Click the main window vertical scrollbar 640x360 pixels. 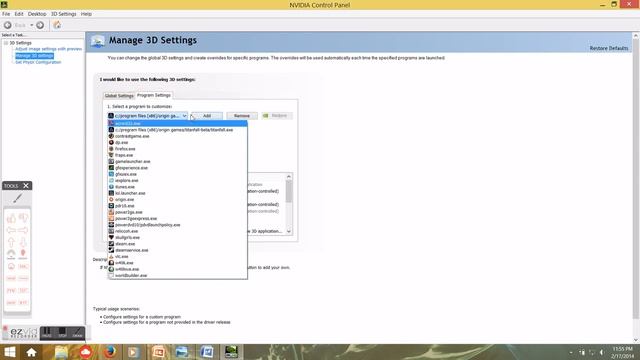pos(636,188)
